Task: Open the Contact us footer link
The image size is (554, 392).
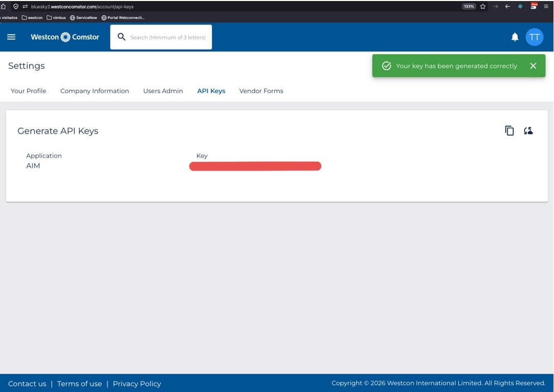Action: tap(27, 383)
